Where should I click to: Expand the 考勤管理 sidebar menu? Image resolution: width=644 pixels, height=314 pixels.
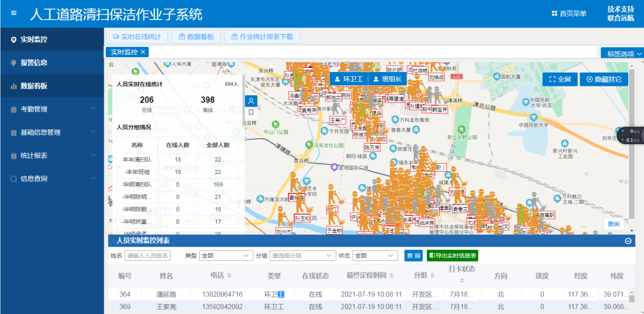pyautogui.click(x=52, y=109)
